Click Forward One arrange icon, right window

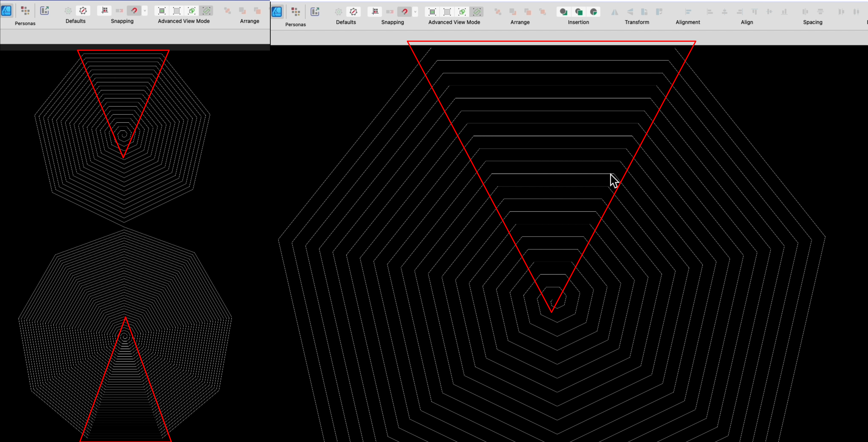pos(528,12)
